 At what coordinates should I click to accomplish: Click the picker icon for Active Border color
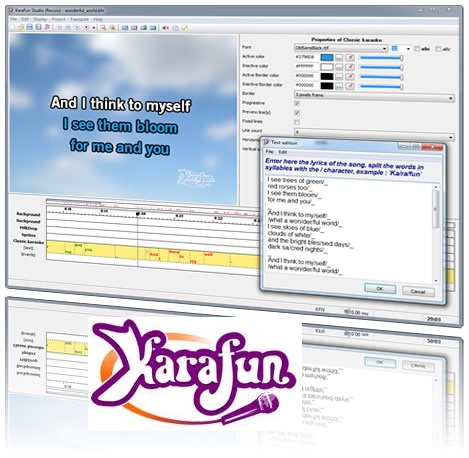click(350, 76)
